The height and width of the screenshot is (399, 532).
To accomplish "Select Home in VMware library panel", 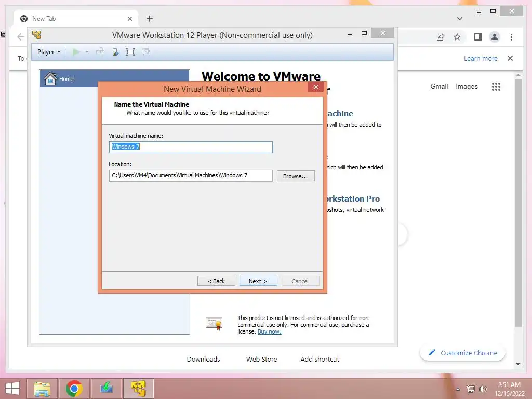I will [x=115, y=79].
